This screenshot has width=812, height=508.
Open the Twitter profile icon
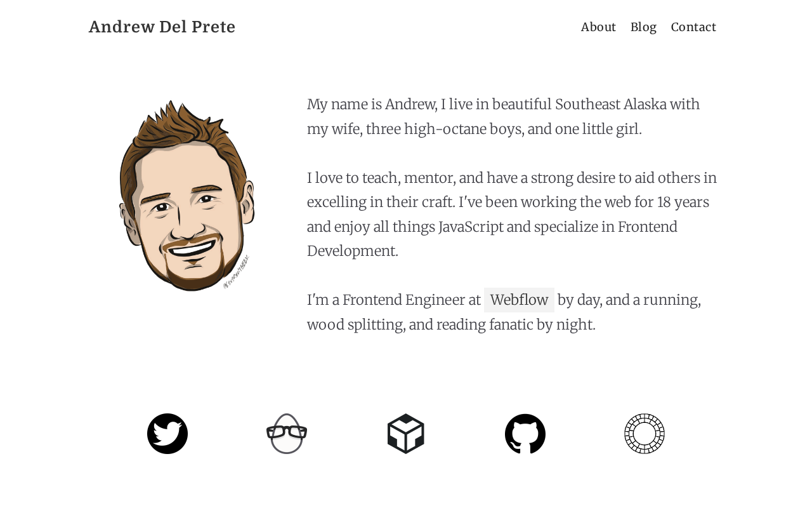[167, 434]
